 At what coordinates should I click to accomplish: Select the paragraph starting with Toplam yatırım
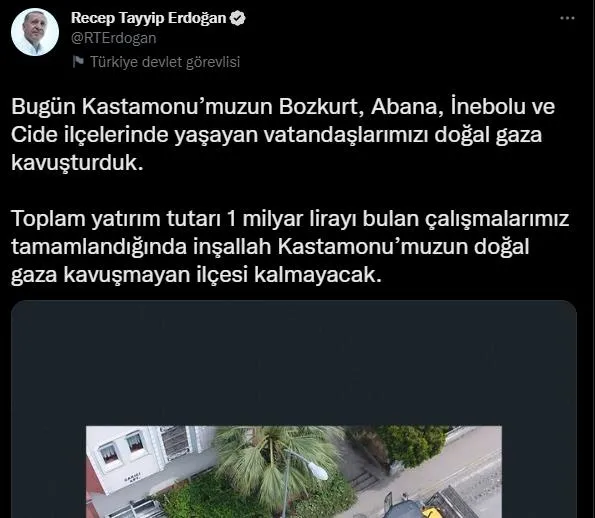(290, 247)
